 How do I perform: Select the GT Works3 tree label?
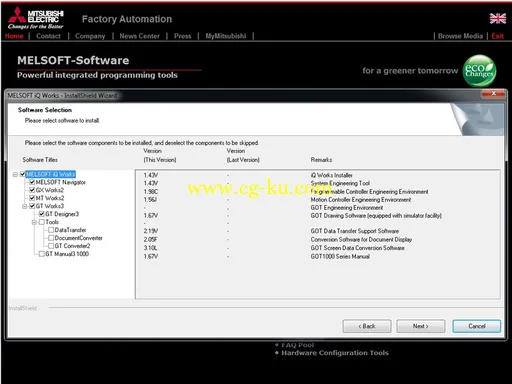click(x=50, y=206)
